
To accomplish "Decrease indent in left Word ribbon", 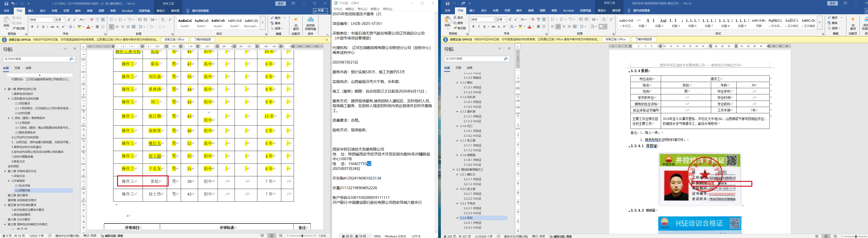I will tap(140, 20).
